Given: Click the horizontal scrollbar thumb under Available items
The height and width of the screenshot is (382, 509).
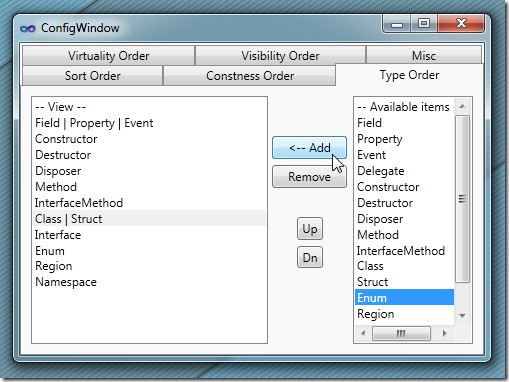Looking at the screenshot, I should 401,333.
